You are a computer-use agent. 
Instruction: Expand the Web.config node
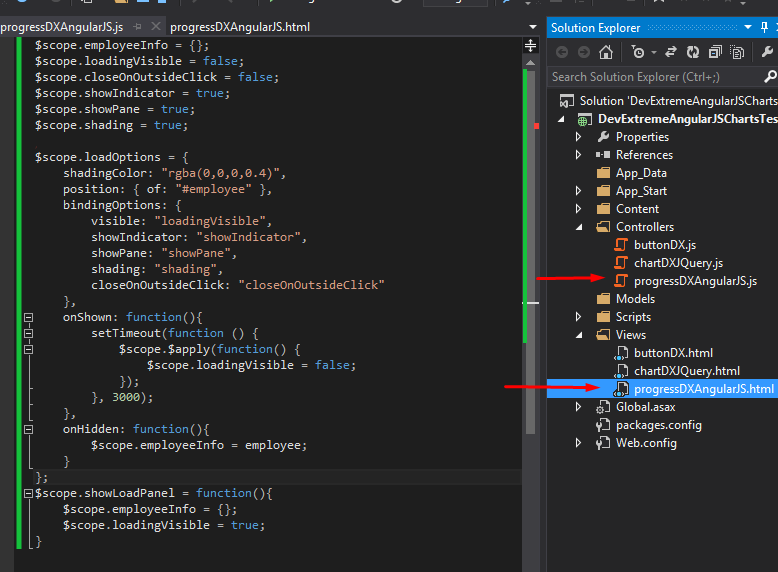[579, 443]
